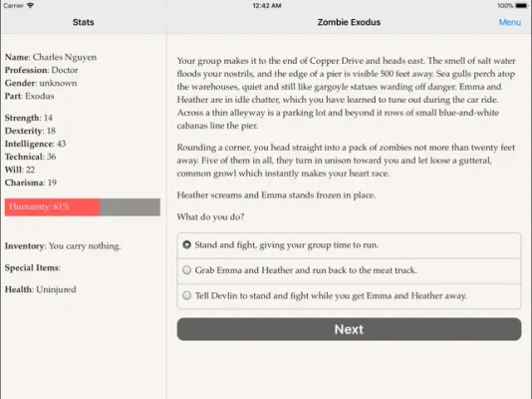
Task: Select the 'Stand and fight' radio option
Action: [349, 245]
